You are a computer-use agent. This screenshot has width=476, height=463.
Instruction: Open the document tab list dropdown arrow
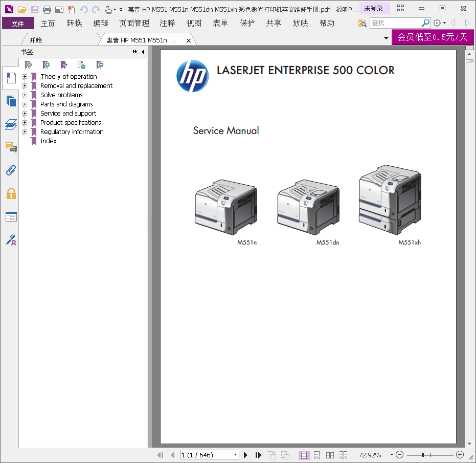(x=386, y=38)
